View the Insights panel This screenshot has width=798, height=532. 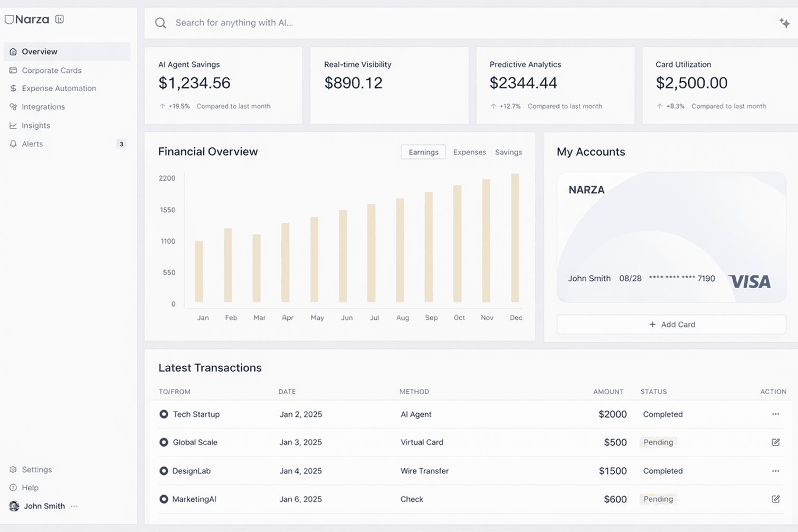[x=36, y=125]
